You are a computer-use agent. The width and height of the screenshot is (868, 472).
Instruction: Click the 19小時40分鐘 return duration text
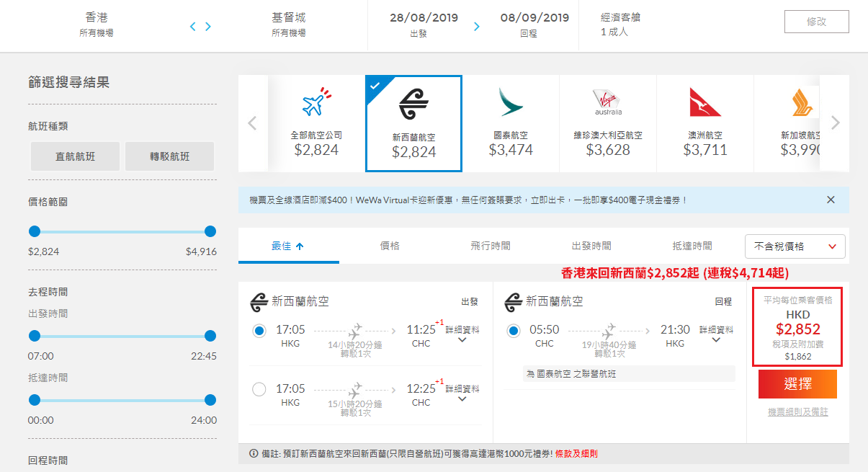click(609, 345)
